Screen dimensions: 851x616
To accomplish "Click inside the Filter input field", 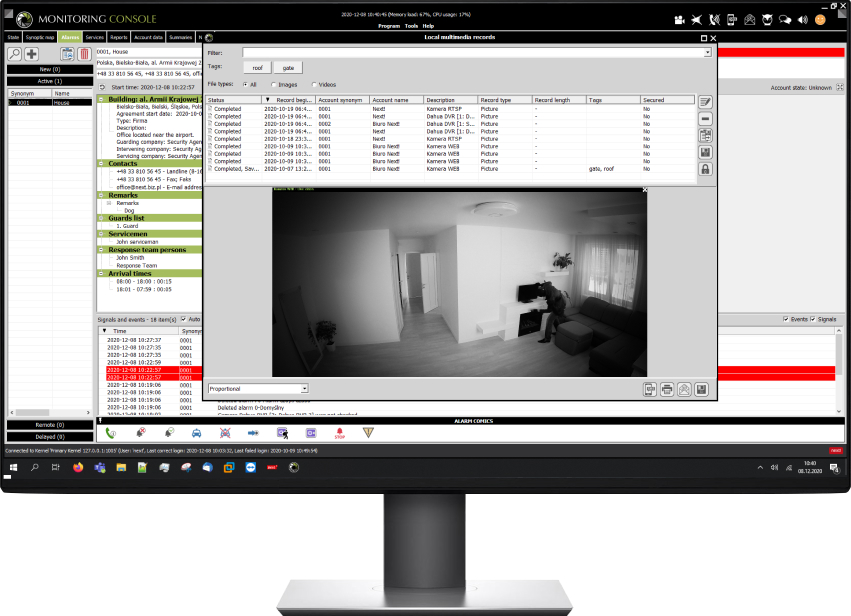I will coord(472,53).
